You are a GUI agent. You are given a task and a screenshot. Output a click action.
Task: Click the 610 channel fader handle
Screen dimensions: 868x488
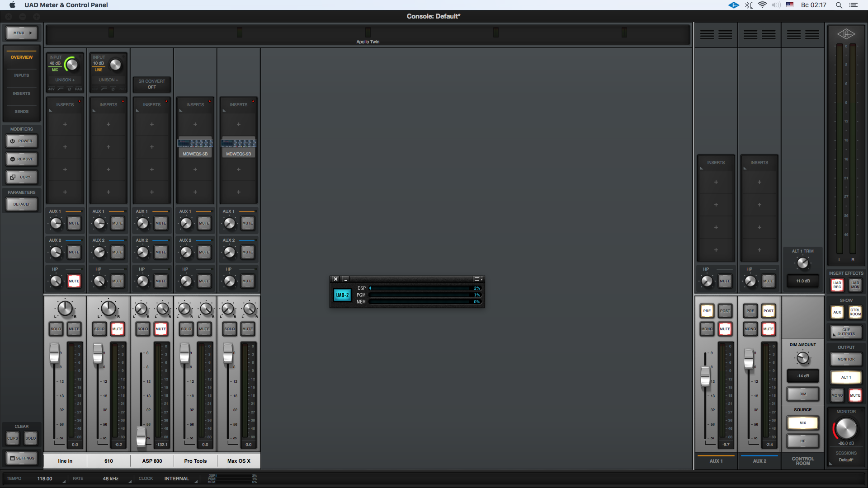(98, 354)
